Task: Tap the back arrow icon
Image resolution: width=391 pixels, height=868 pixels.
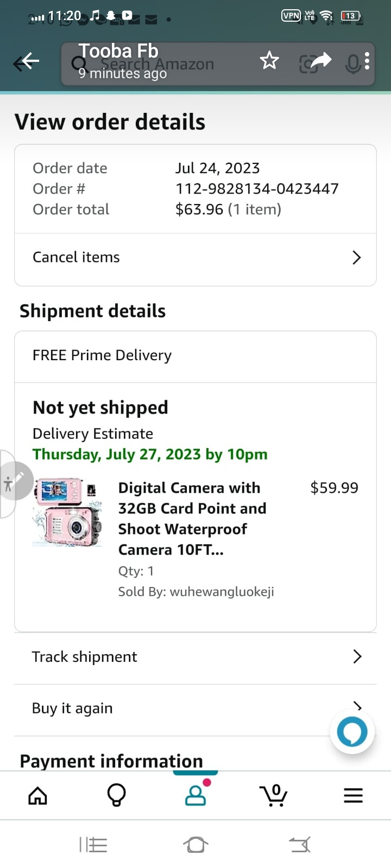Action: 27,62
